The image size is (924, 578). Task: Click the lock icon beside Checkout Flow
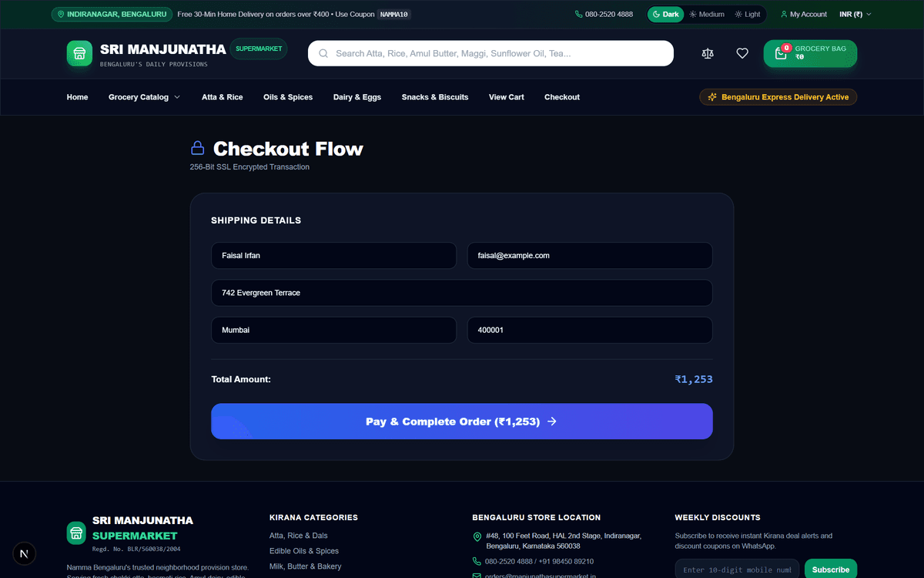[198, 148]
